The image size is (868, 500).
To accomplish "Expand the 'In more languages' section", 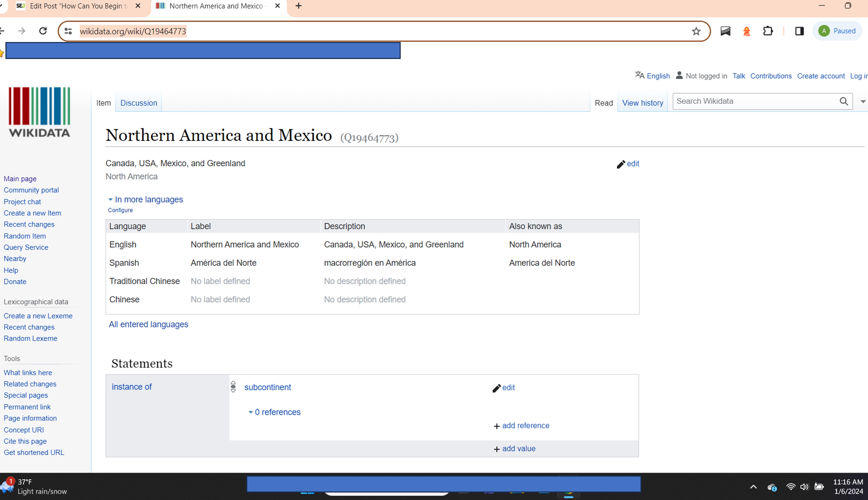I will point(146,199).
